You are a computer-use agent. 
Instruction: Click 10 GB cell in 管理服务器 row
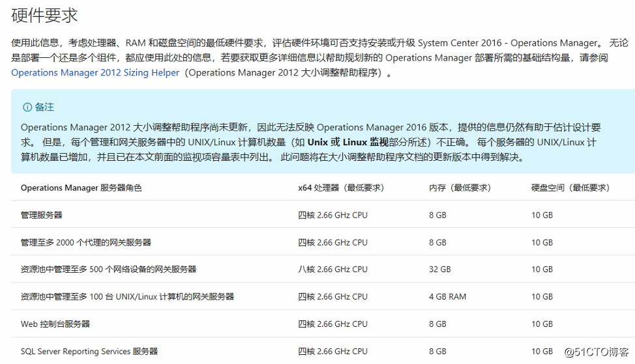542,215
